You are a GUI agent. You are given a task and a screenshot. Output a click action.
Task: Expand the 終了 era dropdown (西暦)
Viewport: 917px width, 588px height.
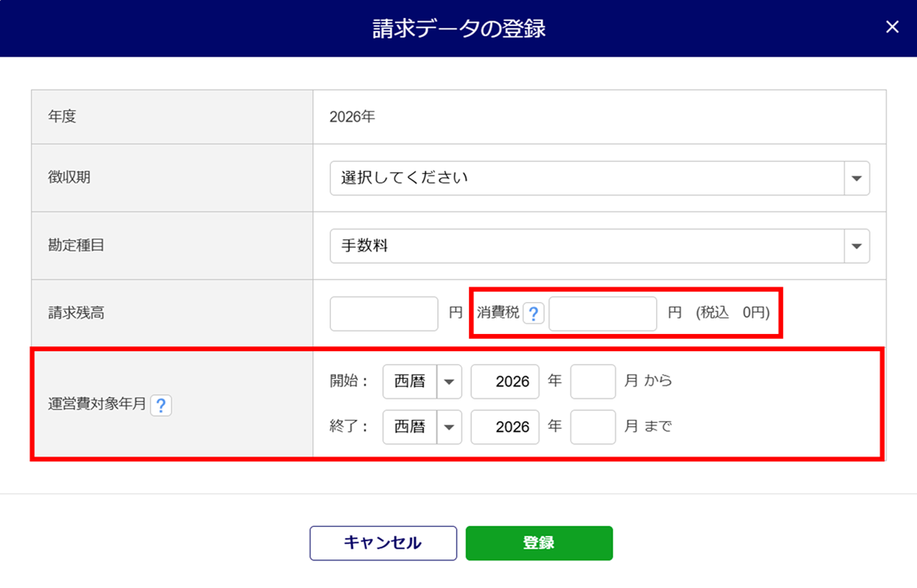[423, 427]
